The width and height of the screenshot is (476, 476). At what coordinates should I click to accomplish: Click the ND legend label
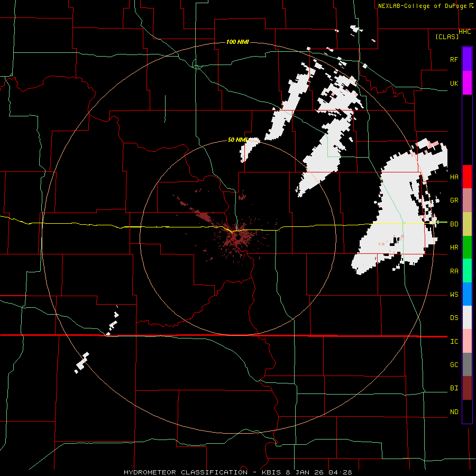(454, 412)
